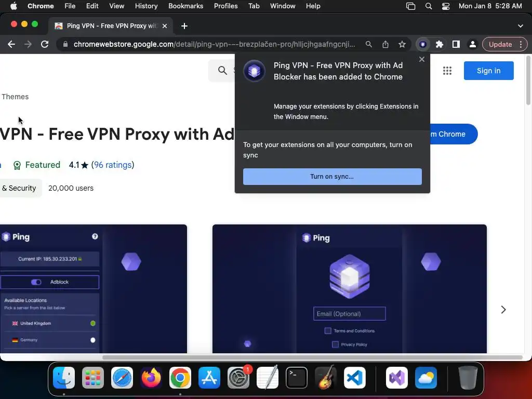Image resolution: width=532 pixels, height=399 pixels.
Task: Close the Ping VPN tab
Action: [165, 26]
